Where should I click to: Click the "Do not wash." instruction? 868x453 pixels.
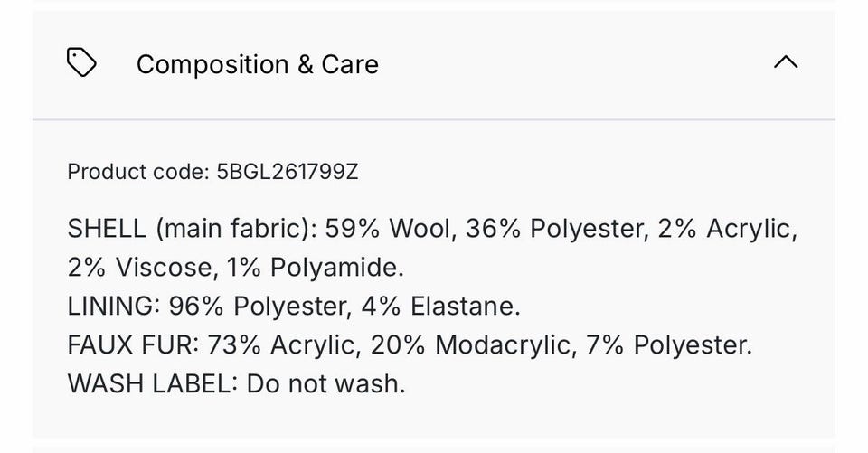[x=325, y=384]
